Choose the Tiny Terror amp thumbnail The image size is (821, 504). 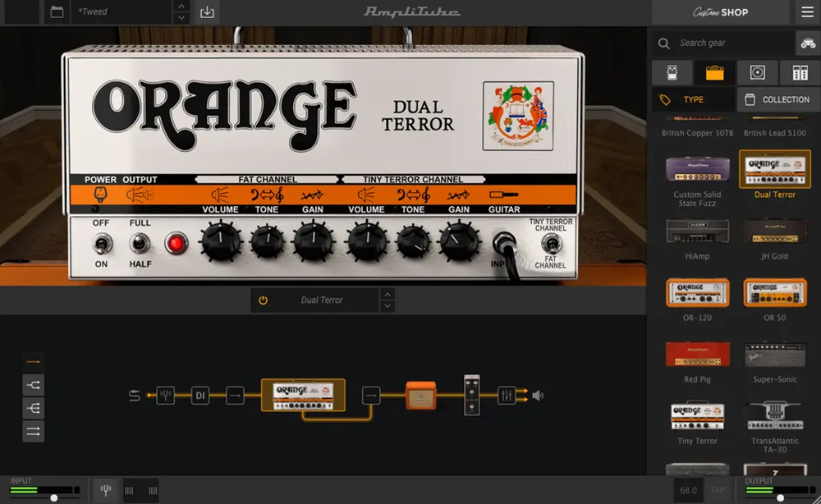coord(697,415)
